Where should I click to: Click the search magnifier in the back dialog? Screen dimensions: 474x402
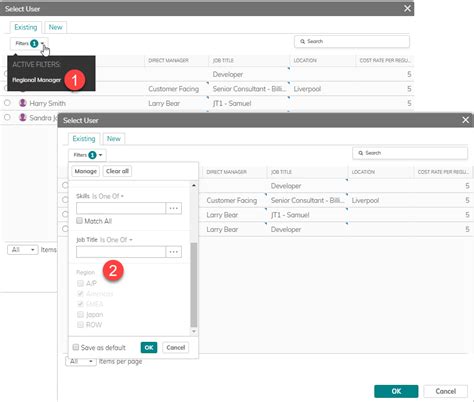pyautogui.click(x=303, y=41)
